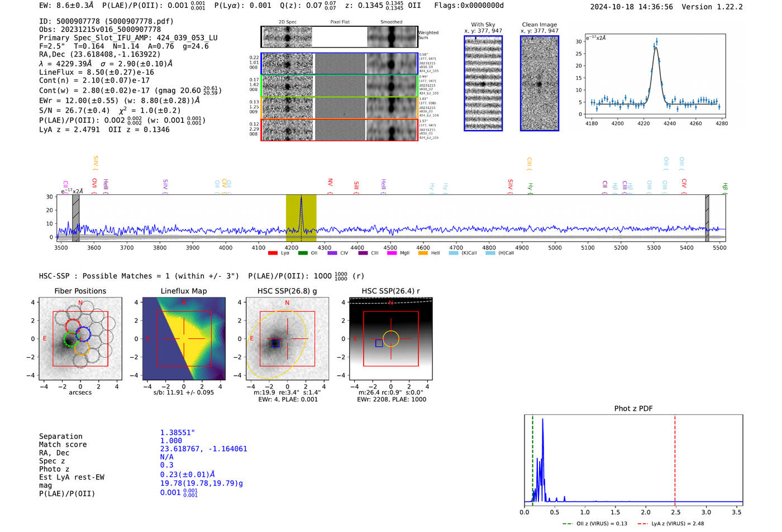Click the blue counterpart square in HSC g image
This screenshot has width=782, height=532.
(275, 343)
